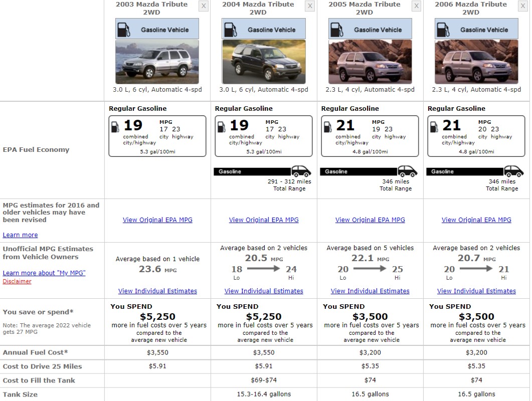View Original EPA MPG for 2004 Tribute
532x401 pixels.
264,220
